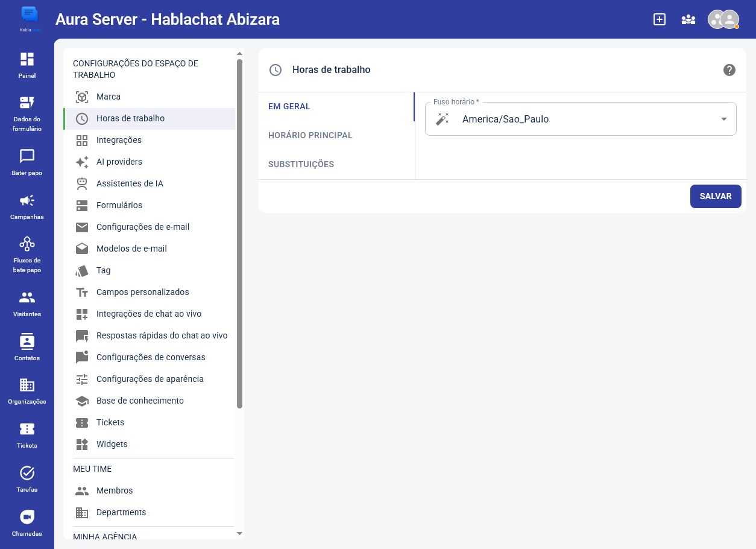Open Marca settings
This screenshot has height=549, width=756.
click(x=149, y=97)
